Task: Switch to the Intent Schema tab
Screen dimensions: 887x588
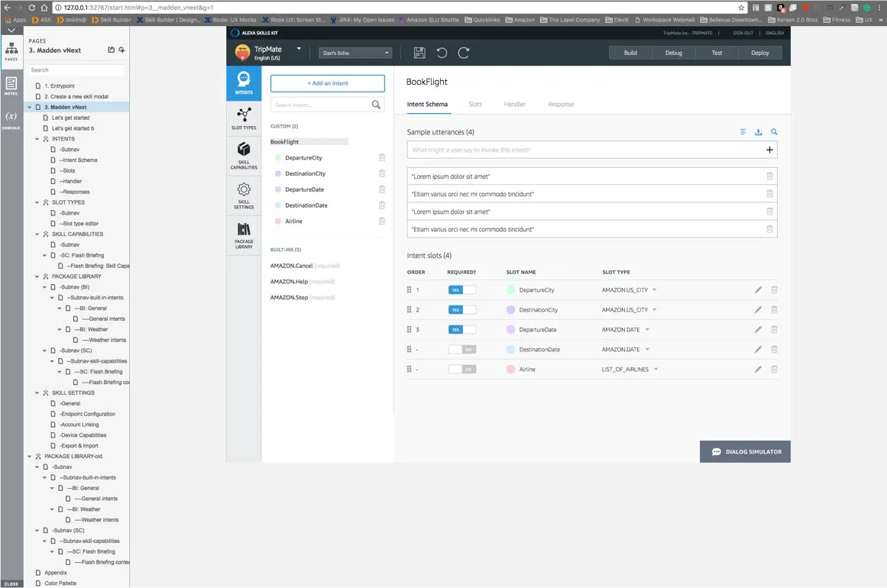Action: tap(427, 104)
